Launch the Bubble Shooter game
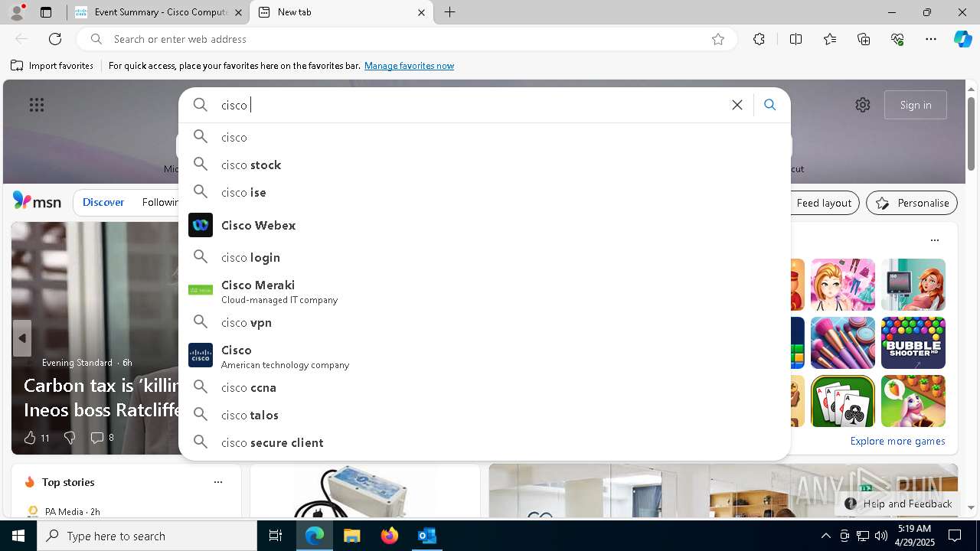Screen dimensions: 980x551 (913, 343)
